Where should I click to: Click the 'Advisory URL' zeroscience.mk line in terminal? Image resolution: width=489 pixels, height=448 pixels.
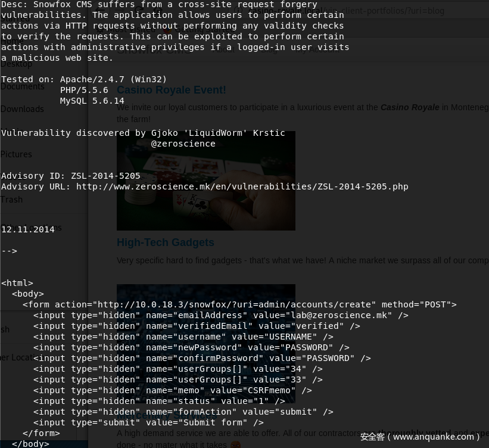click(204, 186)
